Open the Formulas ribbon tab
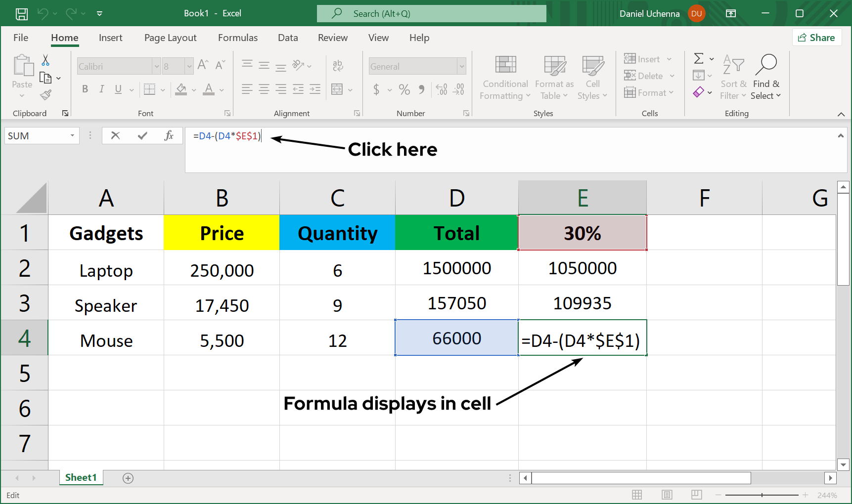 point(237,38)
